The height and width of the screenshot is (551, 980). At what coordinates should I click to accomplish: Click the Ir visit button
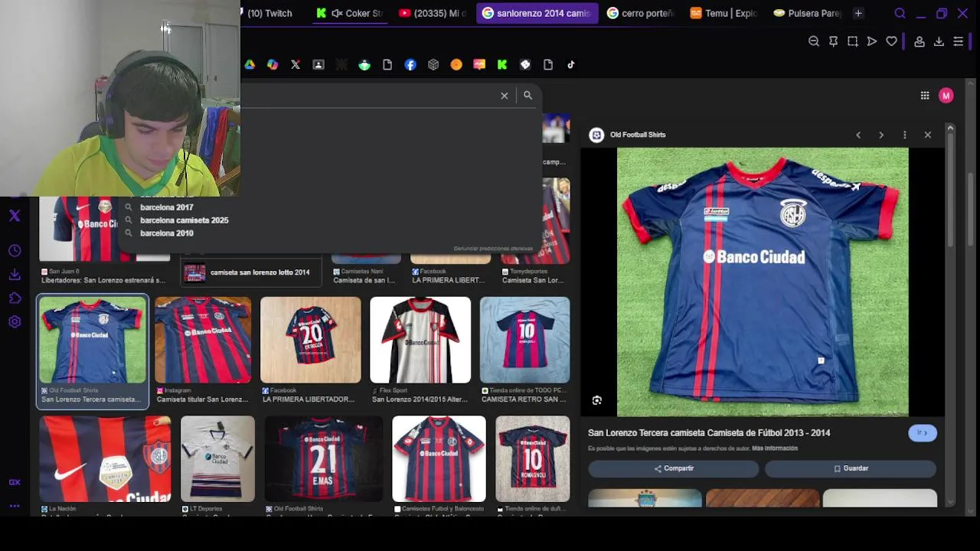click(x=923, y=433)
